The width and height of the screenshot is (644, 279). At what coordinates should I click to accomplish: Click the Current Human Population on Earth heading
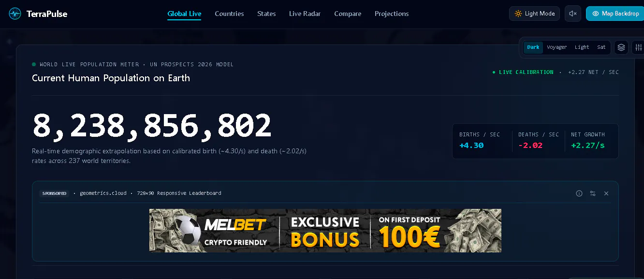tap(111, 78)
